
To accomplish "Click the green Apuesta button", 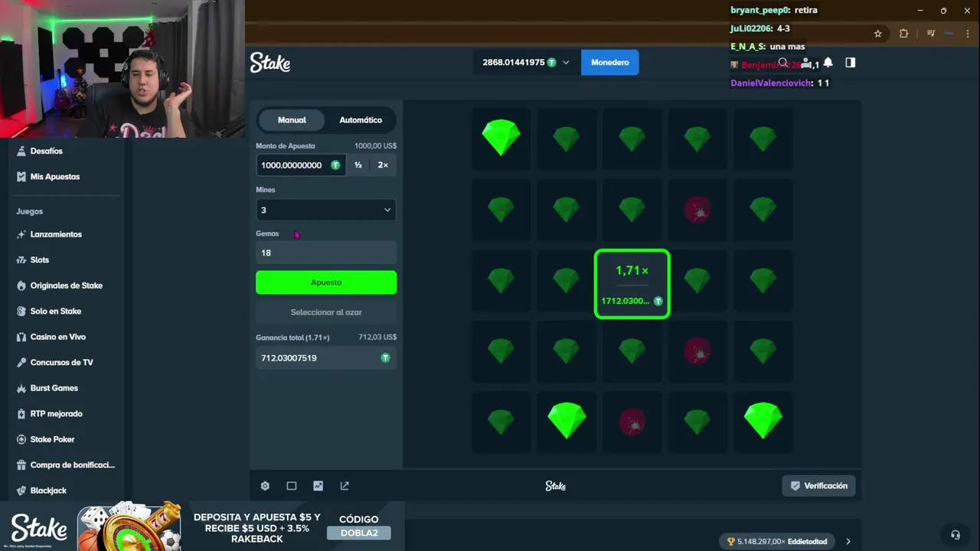I will click(326, 282).
